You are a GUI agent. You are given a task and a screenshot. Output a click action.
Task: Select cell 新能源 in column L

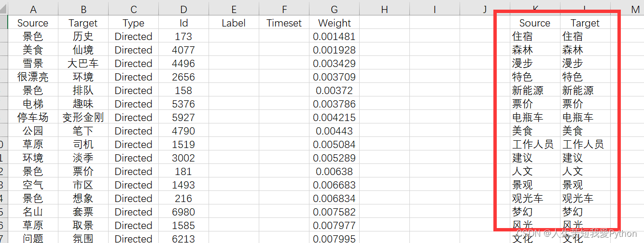point(585,90)
